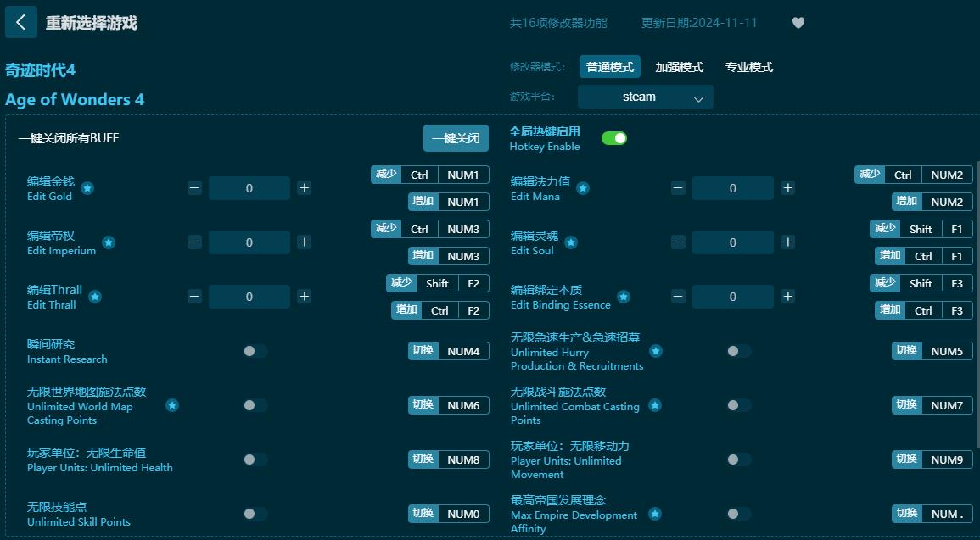Open the steam game platform dropdown
Screen dimensions: 980x540
click(645, 97)
